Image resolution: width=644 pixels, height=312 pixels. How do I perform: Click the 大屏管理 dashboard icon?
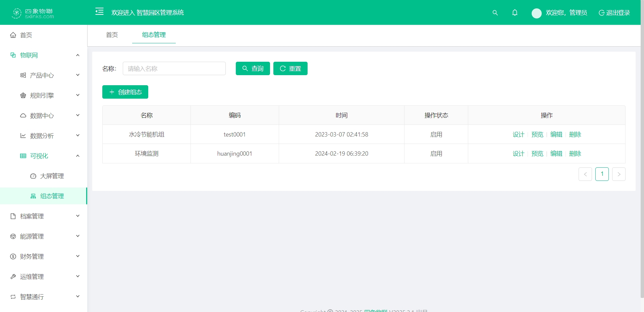[x=33, y=176]
